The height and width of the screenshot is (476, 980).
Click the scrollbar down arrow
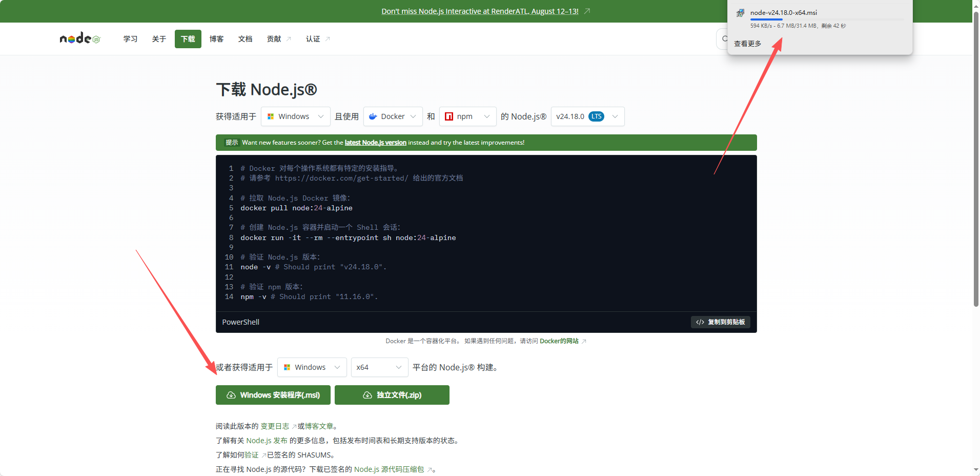[x=976, y=469]
